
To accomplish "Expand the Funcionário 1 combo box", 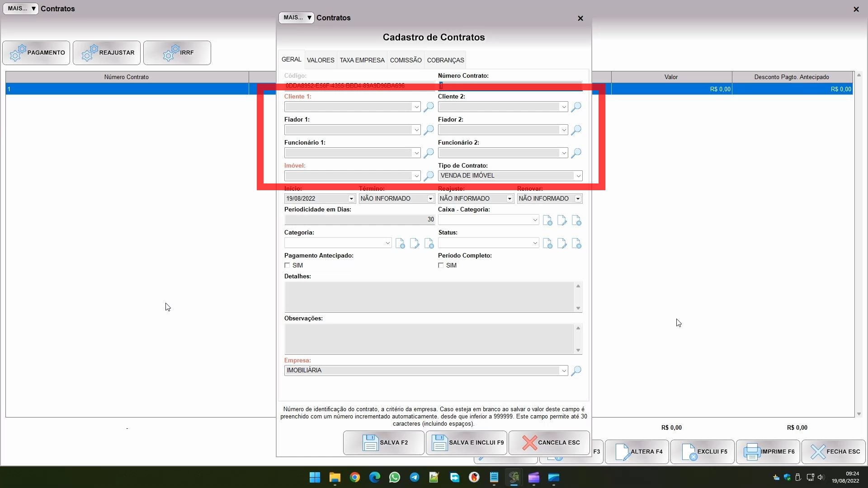I will click(416, 153).
